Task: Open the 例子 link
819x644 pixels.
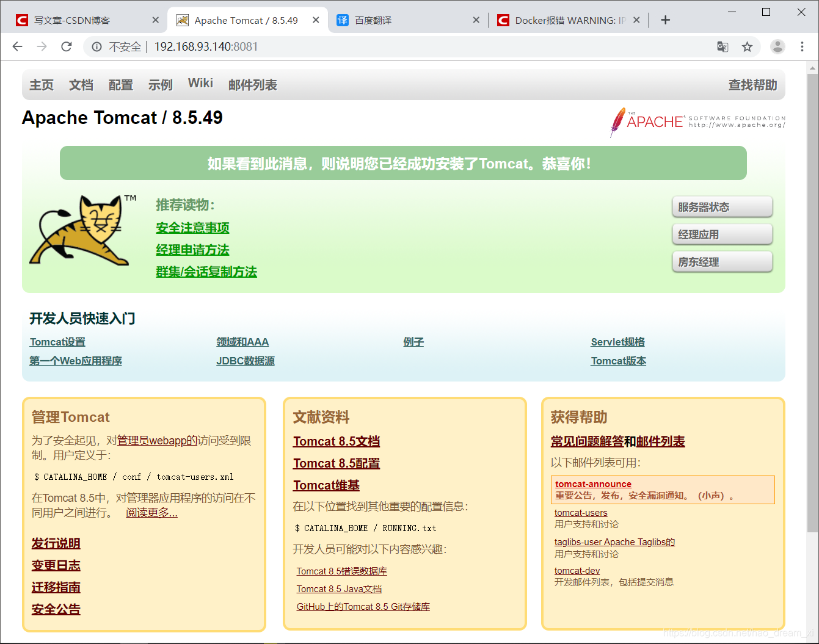Action: tap(413, 342)
